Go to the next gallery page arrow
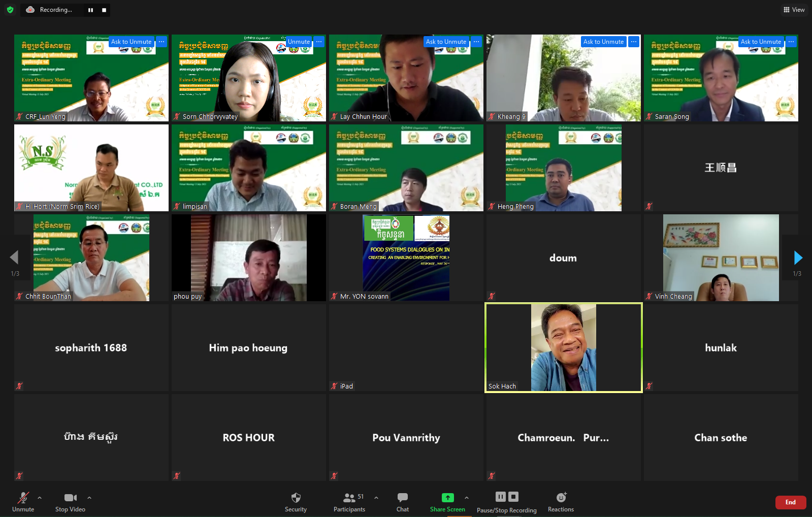 [x=798, y=258]
